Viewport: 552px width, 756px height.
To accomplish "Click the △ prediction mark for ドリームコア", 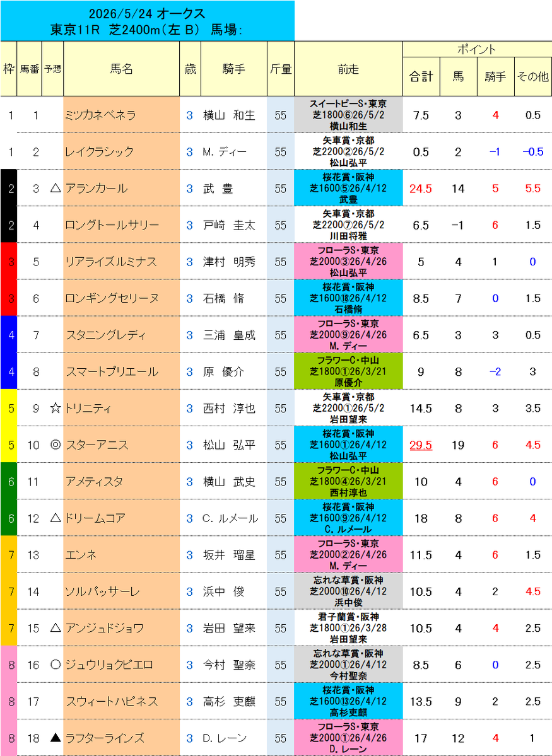I will pos(56,518).
